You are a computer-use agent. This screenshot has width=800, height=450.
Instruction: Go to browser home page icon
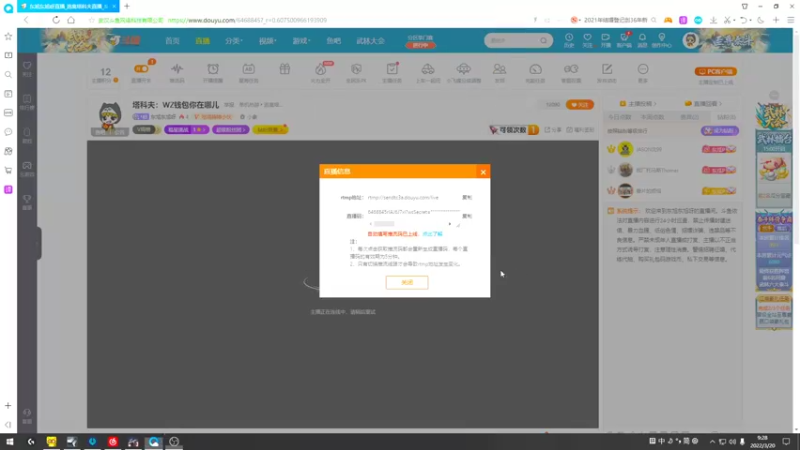pyautogui.click(x=71, y=20)
